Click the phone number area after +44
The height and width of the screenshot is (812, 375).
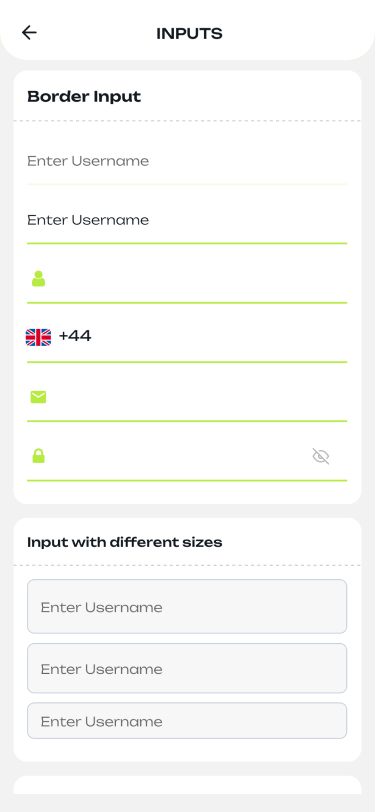[x=220, y=337]
